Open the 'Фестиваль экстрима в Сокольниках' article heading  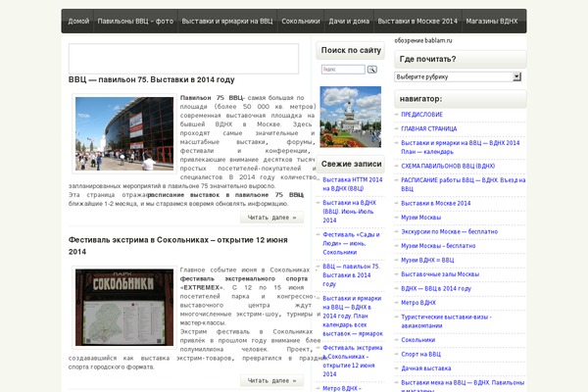click(178, 246)
